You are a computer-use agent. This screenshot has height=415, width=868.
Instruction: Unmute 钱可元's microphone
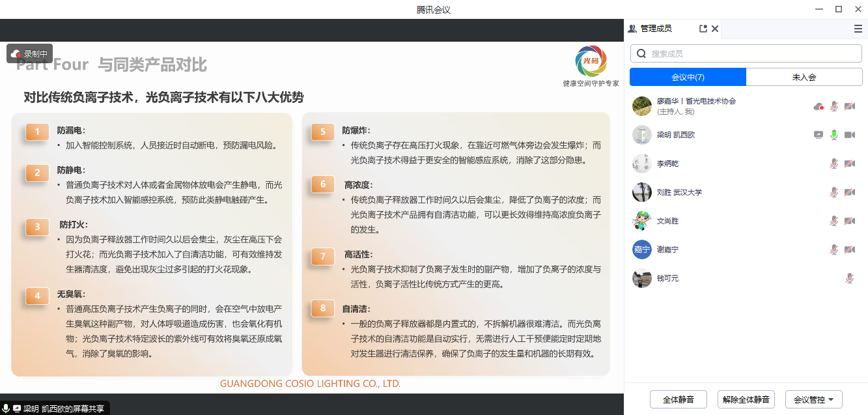[x=848, y=278]
